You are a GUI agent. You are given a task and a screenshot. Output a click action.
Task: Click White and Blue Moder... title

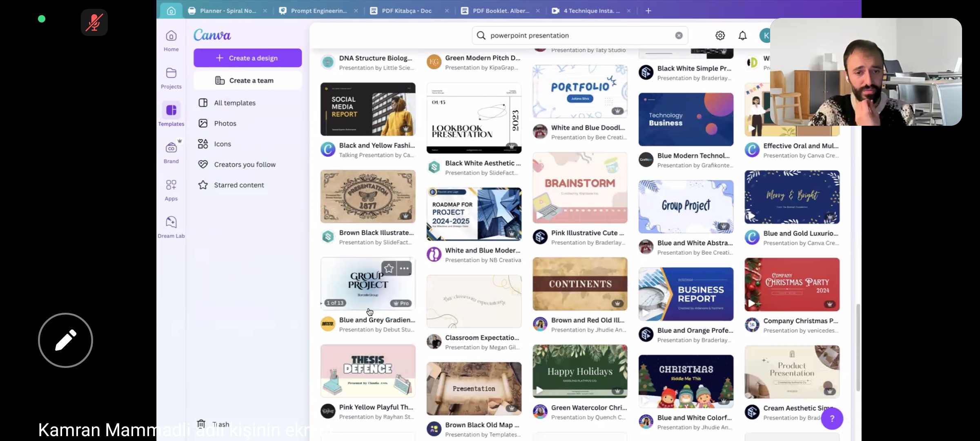point(483,250)
